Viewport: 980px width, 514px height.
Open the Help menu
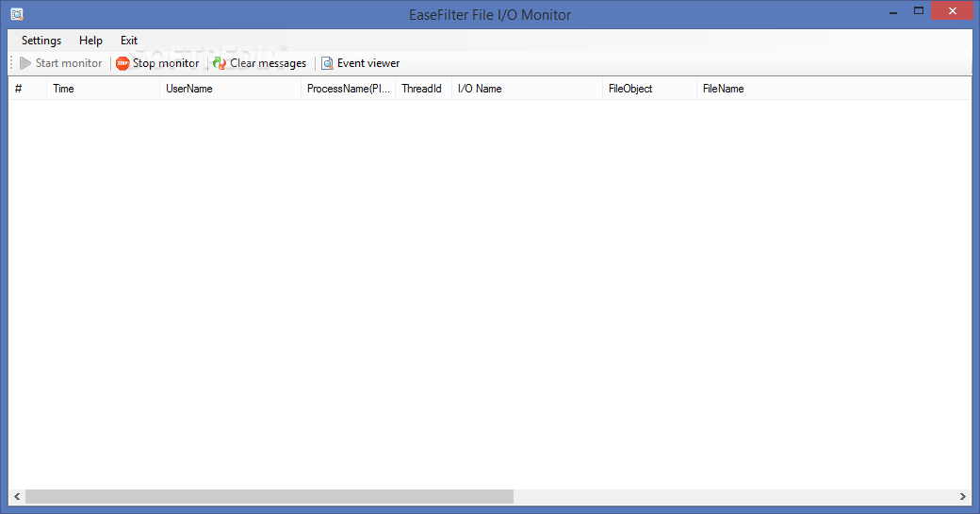pyautogui.click(x=90, y=41)
